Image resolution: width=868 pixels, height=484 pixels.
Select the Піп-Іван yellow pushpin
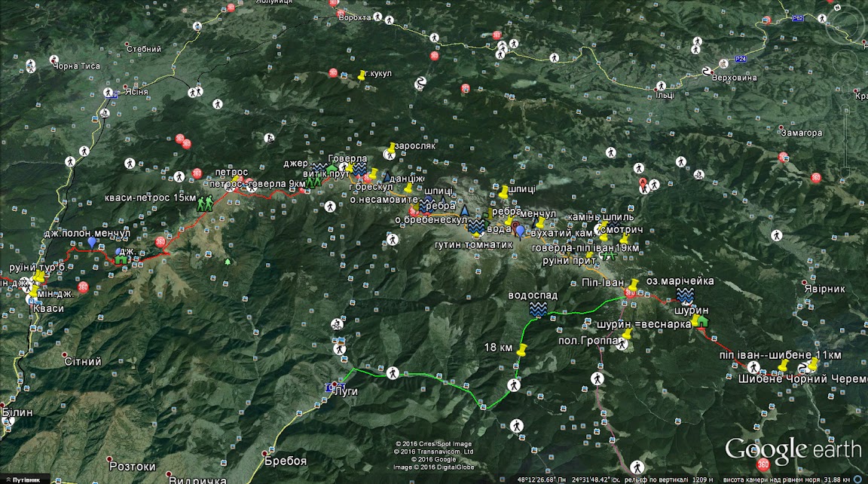click(633, 285)
